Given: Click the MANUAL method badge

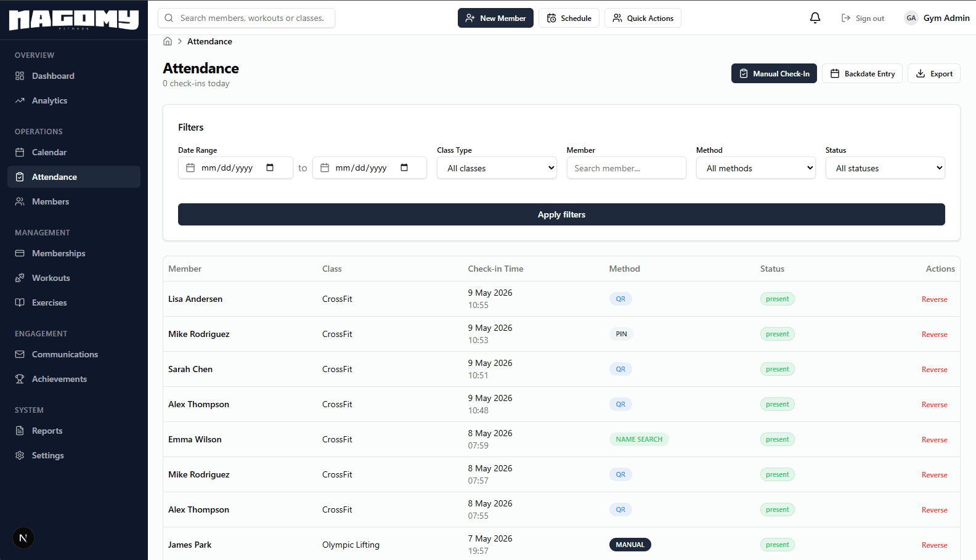Looking at the screenshot, I should tap(630, 545).
